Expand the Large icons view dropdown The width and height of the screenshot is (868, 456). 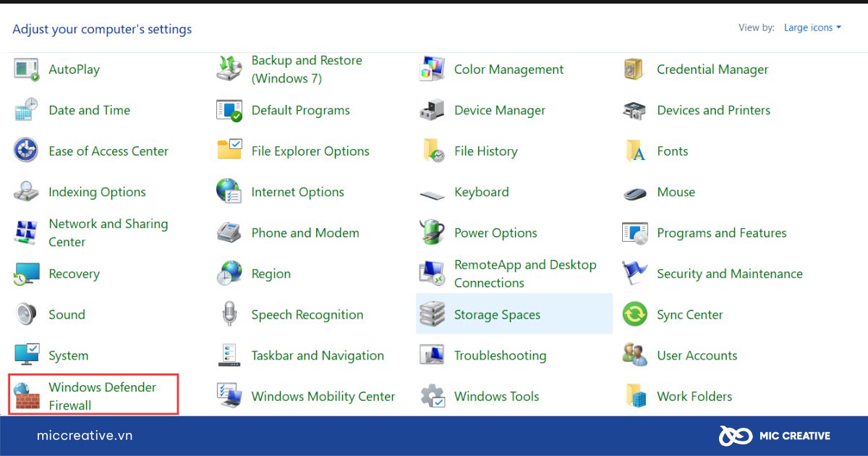pyautogui.click(x=812, y=28)
